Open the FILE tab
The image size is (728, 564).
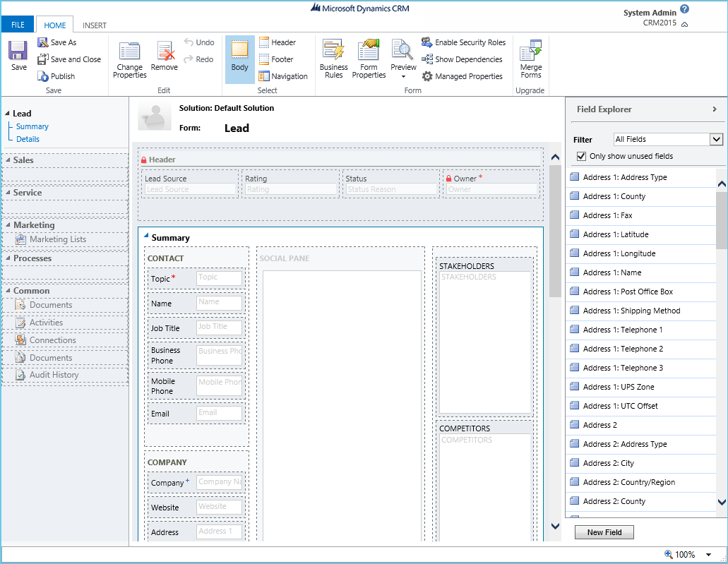(18, 25)
